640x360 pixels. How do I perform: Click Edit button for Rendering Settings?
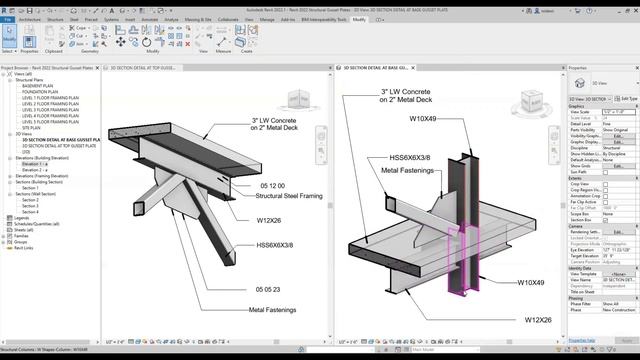pos(618,232)
